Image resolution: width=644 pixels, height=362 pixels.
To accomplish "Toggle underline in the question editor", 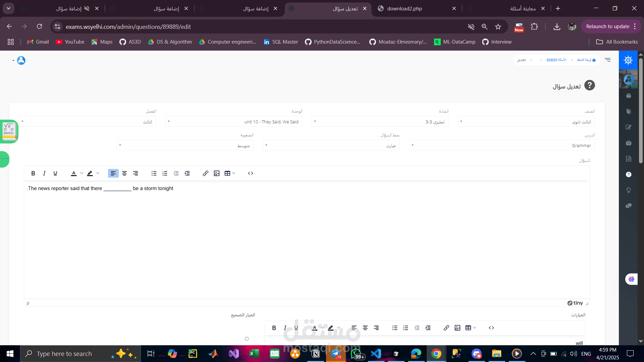I will coord(55,173).
